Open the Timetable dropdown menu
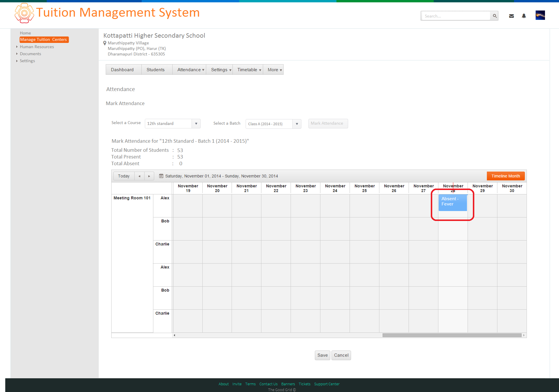559x392 pixels. 248,69
